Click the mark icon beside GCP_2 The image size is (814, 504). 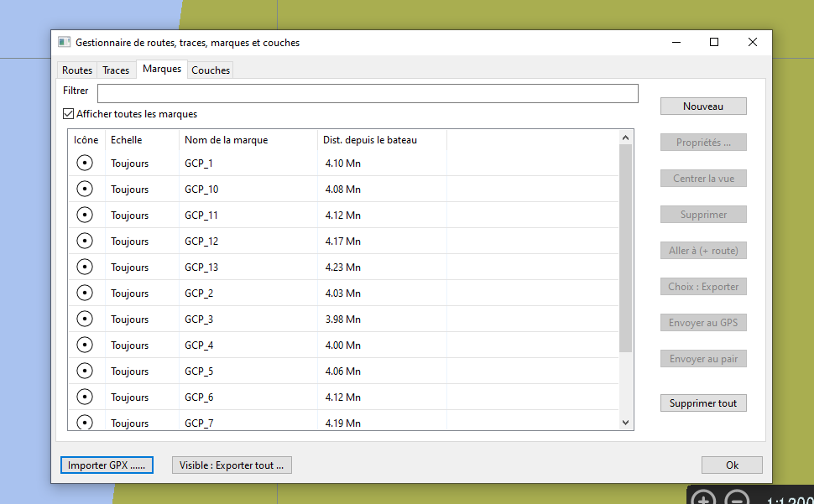click(x=84, y=292)
